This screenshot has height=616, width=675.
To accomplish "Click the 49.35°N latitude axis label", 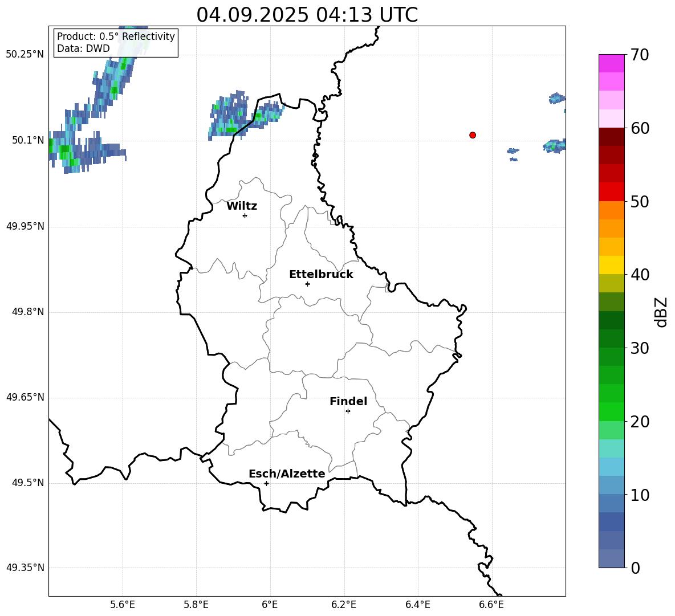I will pyautogui.click(x=25, y=568).
